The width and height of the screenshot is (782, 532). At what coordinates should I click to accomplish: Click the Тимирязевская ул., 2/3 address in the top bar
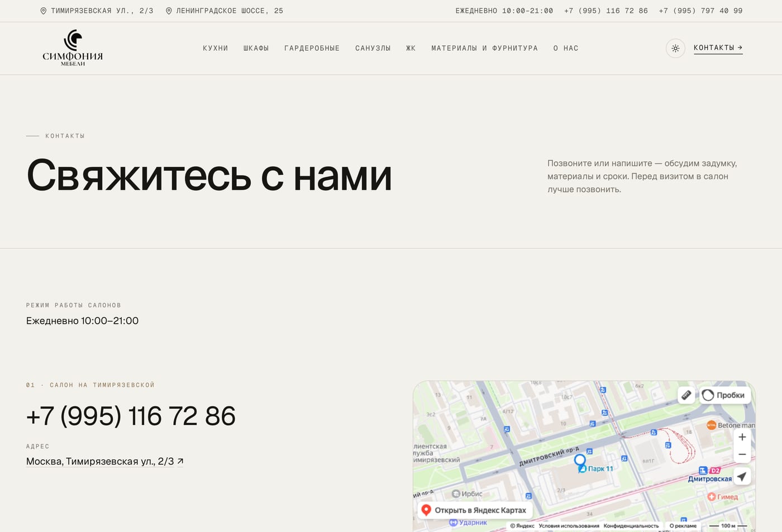click(97, 11)
